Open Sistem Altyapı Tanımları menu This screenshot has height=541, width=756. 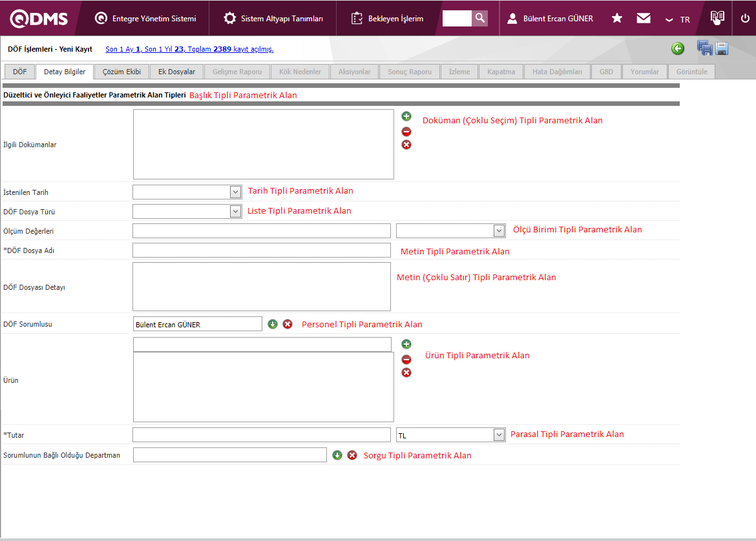[x=273, y=18]
